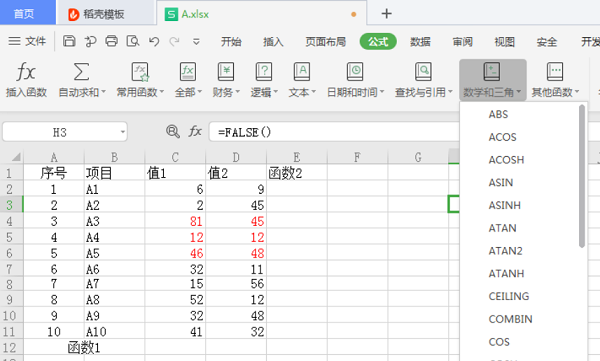Click the red value 46 cell

pos(175,253)
